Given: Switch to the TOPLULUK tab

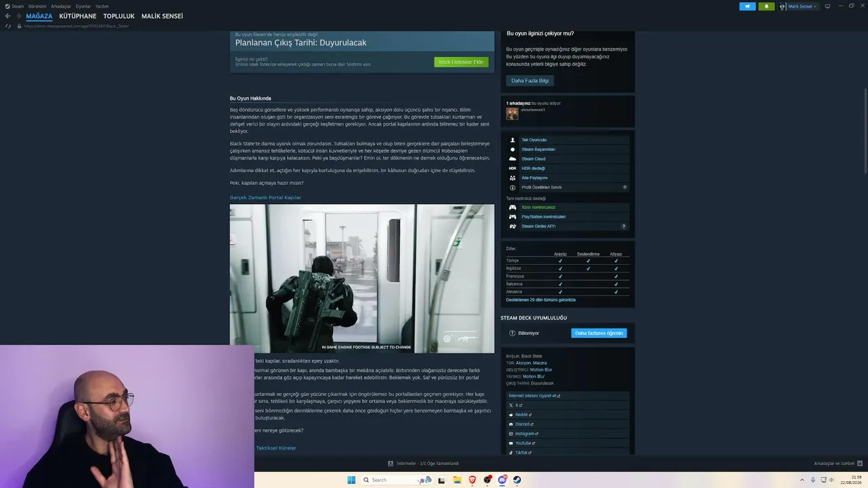Looking at the screenshot, I should pos(119,16).
